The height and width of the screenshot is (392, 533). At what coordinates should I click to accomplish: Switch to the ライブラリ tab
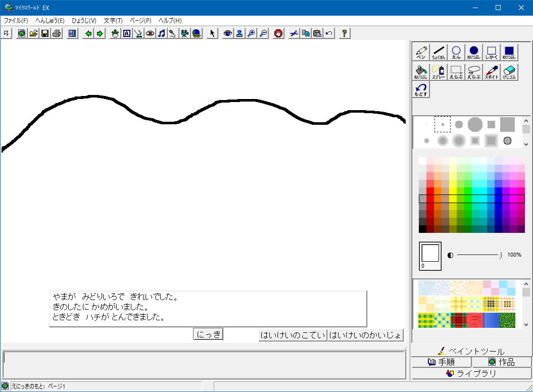pyautogui.click(x=472, y=374)
